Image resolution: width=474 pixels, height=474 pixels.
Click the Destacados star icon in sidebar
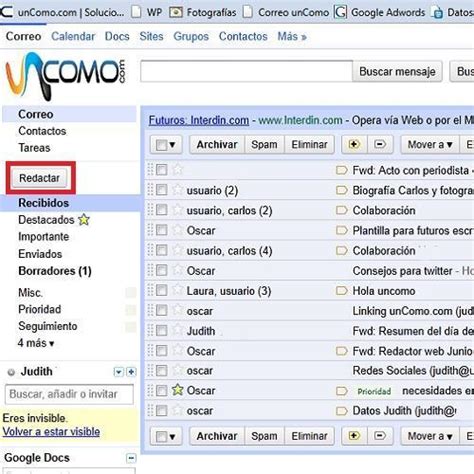(x=84, y=220)
